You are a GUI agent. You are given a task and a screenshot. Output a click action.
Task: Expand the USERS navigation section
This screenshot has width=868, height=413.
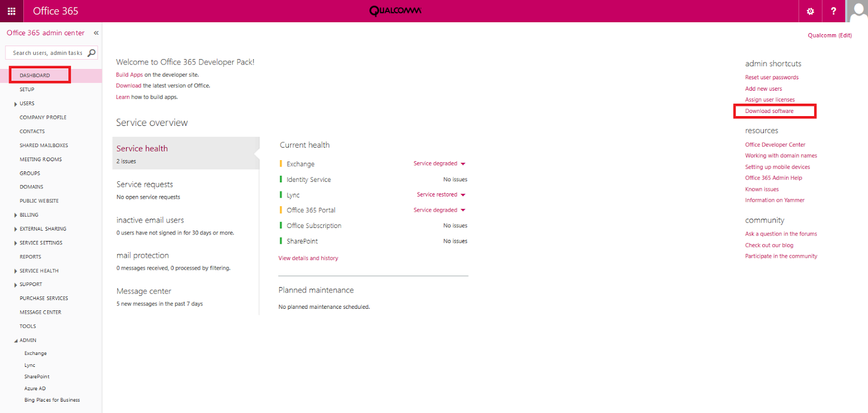[x=16, y=104]
